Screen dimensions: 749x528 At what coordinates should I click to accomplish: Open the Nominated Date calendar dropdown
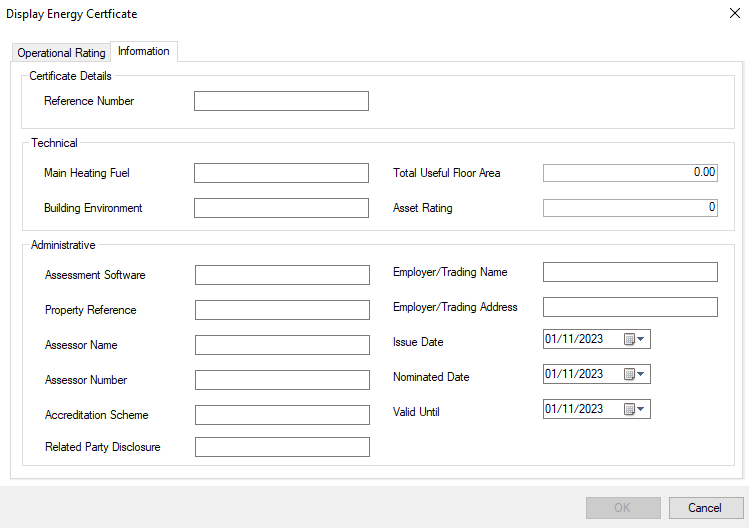click(x=636, y=374)
